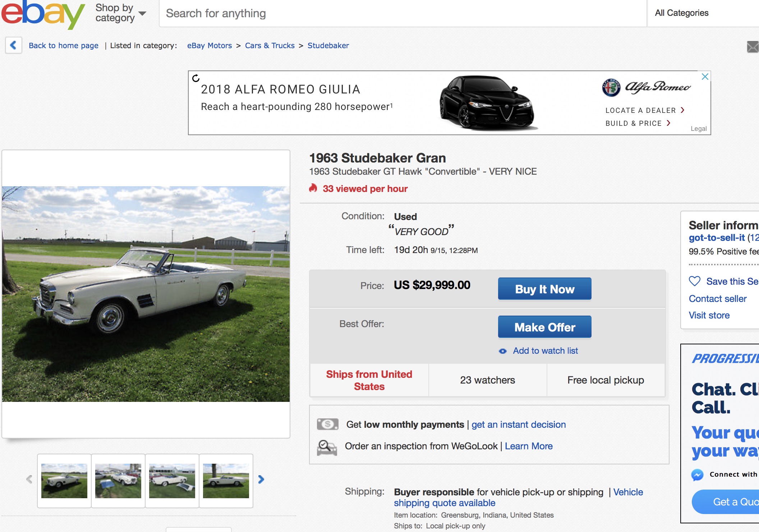Click the eBay logo
This screenshot has height=532, width=759.
[x=43, y=14]
